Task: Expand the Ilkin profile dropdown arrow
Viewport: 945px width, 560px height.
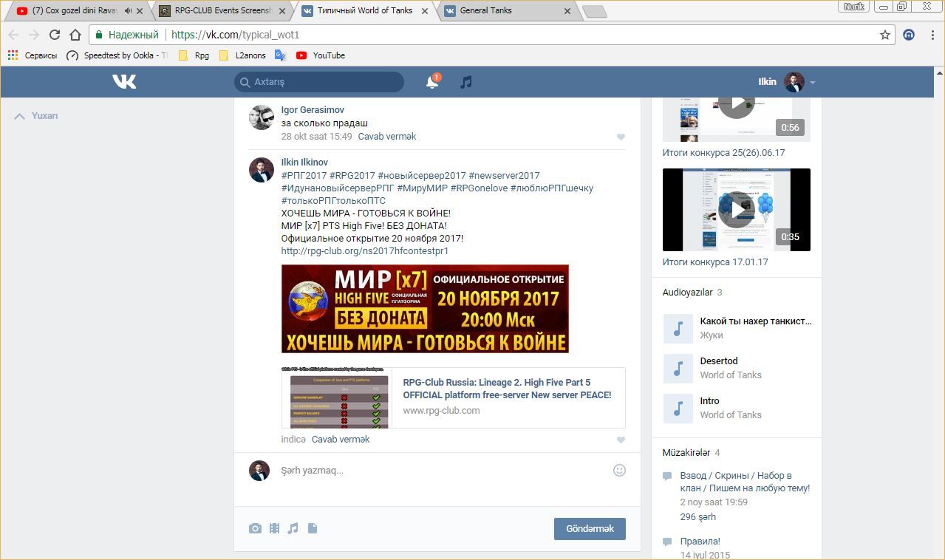Action: (812, 83)
